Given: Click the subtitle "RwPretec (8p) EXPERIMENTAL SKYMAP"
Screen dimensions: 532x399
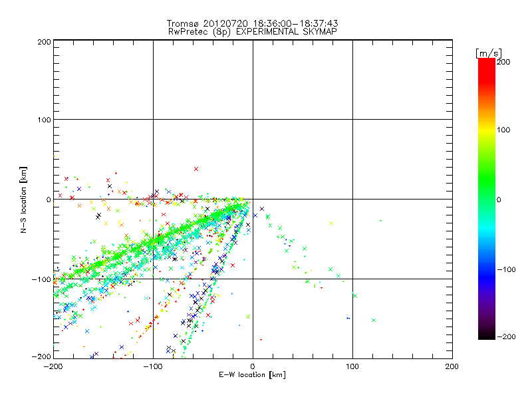Looking at the screenshot, I should pyautogui.click(x=252, y=32).
